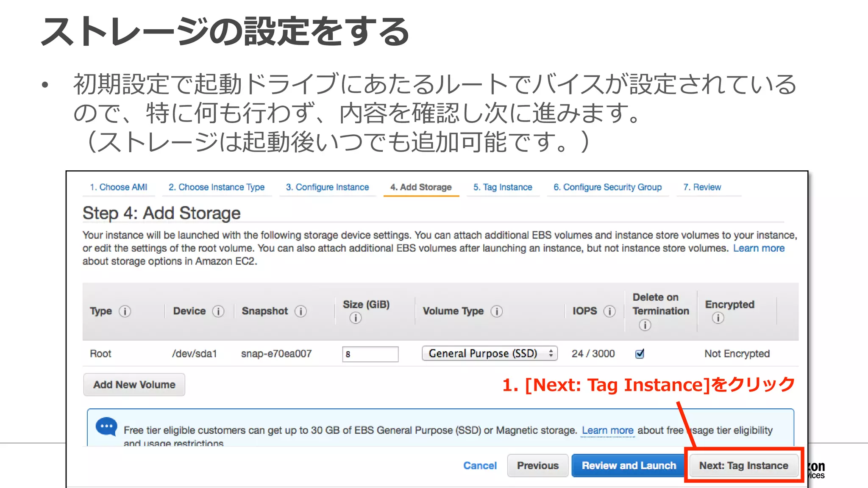Select the snap-e70ea007 snapshot value

pos(276,354)
